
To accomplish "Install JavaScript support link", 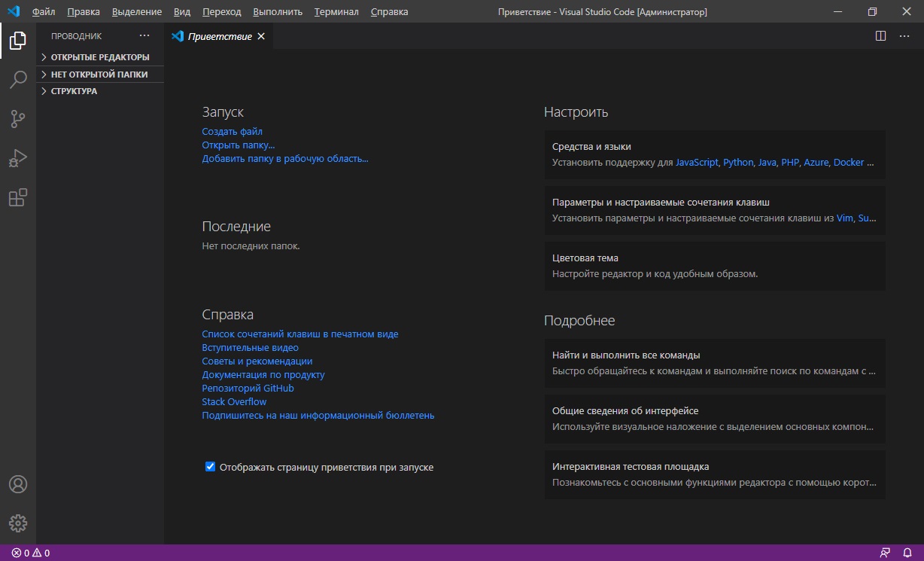I will point(697,163).
